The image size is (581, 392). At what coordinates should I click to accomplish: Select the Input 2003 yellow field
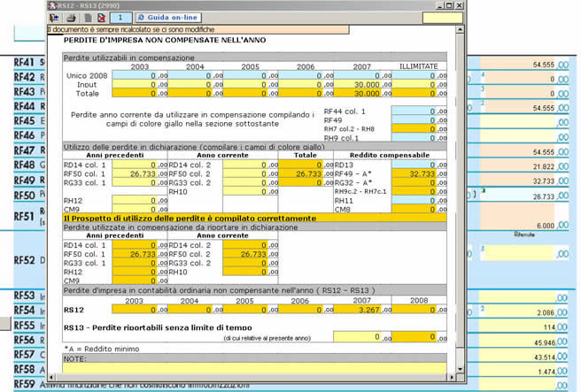pyautogui.click(x=135, y=85)
